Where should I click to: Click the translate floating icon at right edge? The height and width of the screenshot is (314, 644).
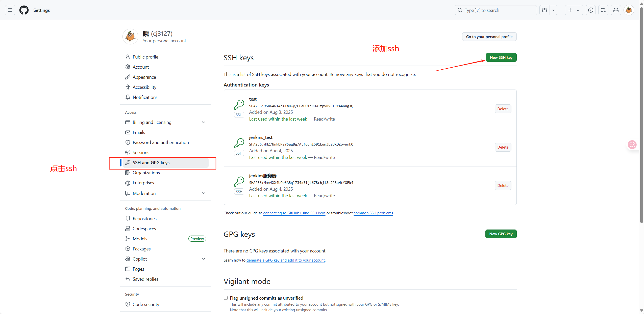pos(632,145)
